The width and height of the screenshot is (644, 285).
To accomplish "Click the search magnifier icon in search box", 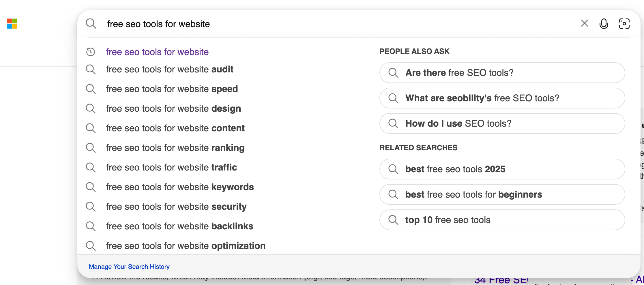I will tap(91, 24).
